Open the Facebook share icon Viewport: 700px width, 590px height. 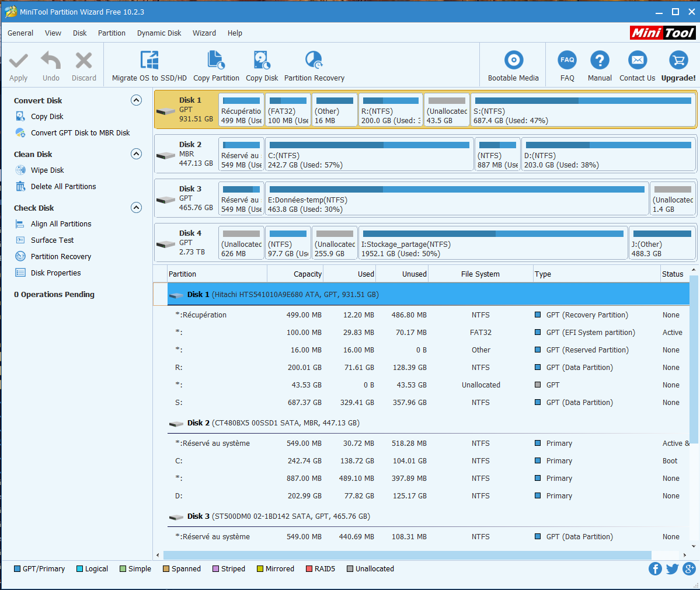pos(655,568)
